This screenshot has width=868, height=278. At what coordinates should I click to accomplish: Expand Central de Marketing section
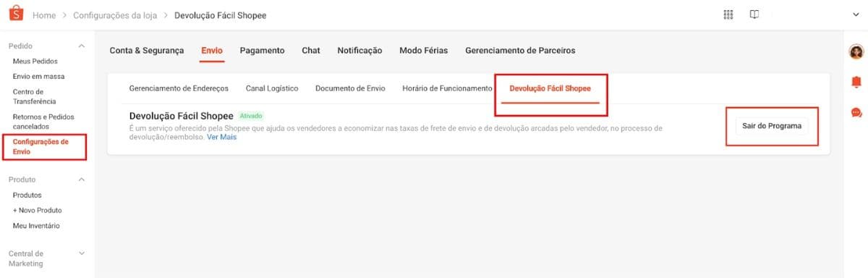point(81,253)
